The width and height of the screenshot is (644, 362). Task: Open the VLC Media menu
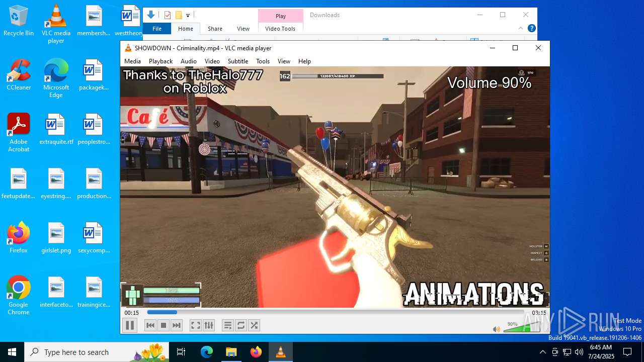click(x=132, y=61)
